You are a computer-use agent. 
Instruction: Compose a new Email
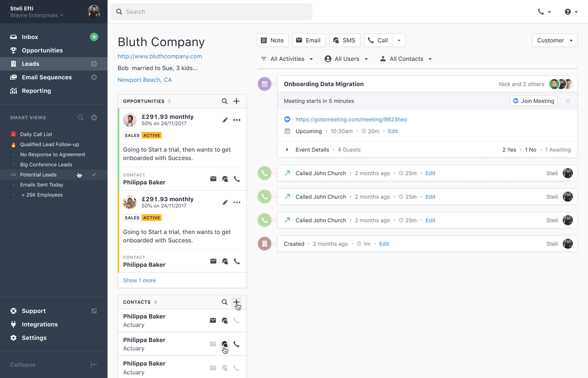[309, 40]
